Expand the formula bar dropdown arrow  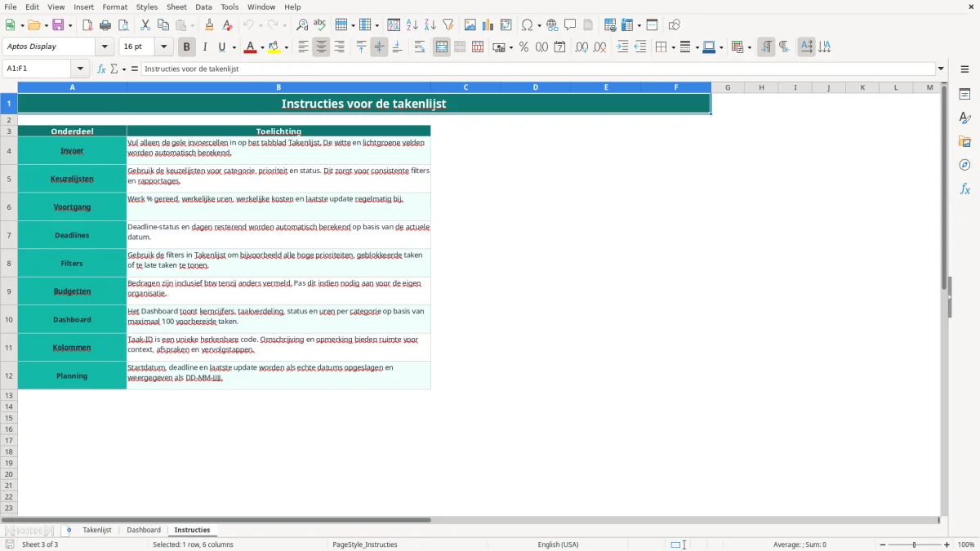pos(942,69)
